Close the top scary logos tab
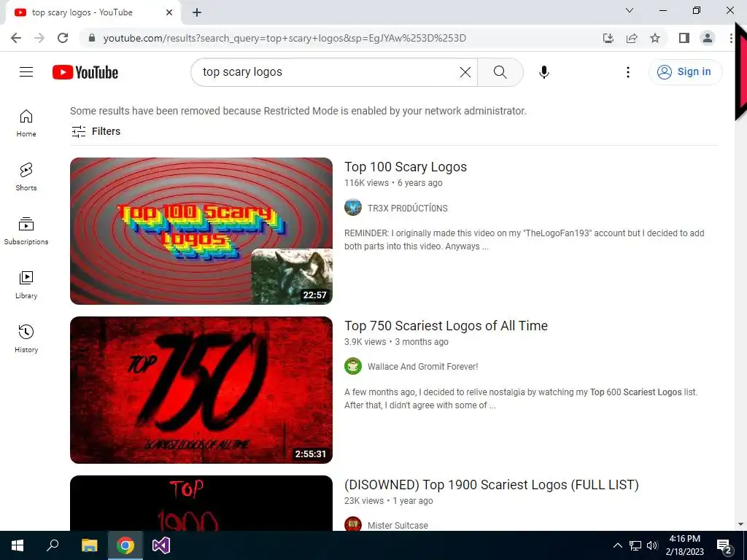 [169, 12]
